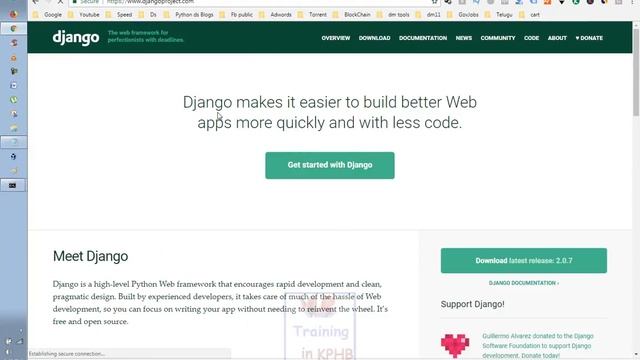The height and width of the screenshot is (360, 640).
Task: Bookmark this page with the star icon
Action: 434,2
